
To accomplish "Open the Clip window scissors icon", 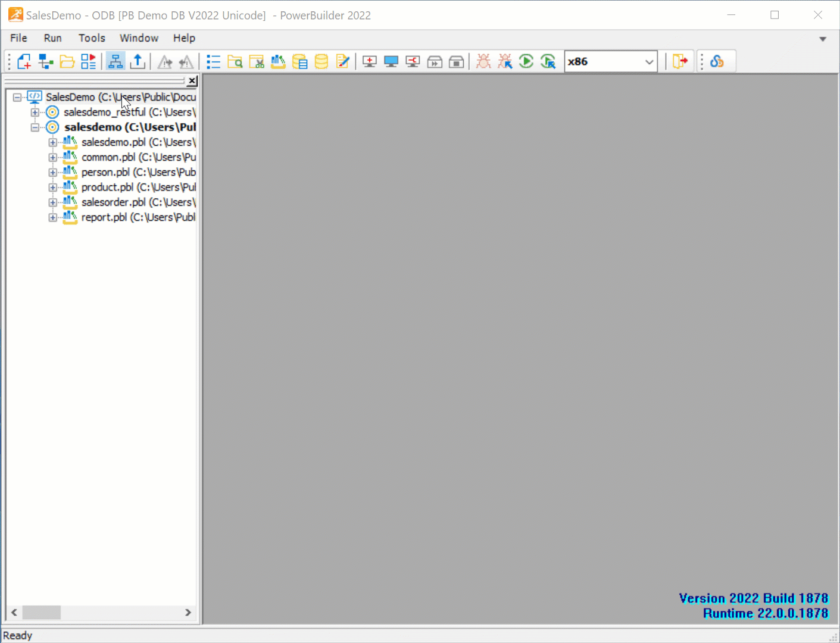I will coord(257,61).
